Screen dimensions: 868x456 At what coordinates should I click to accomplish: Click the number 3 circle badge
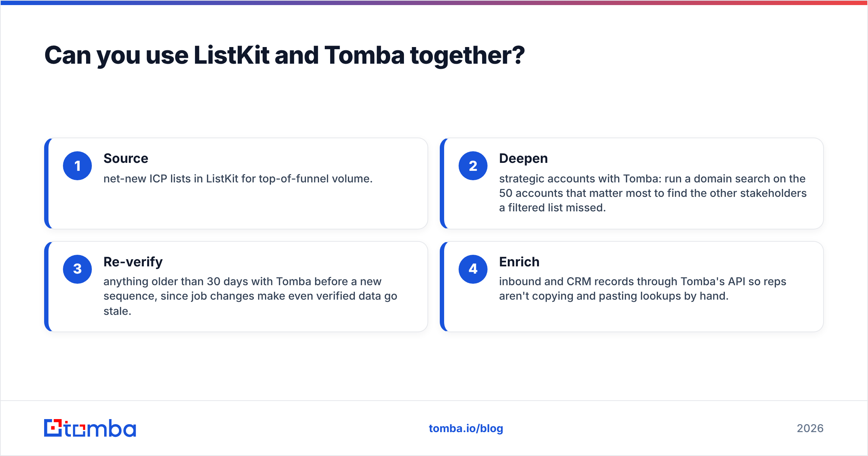77,269
